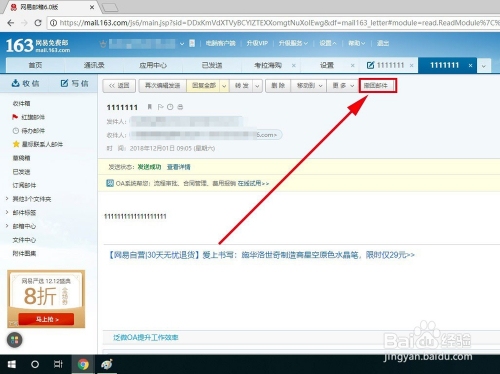Open the 转发 dropdown arrow
Screen dimensions: 500x374
(x=257, y=86)
